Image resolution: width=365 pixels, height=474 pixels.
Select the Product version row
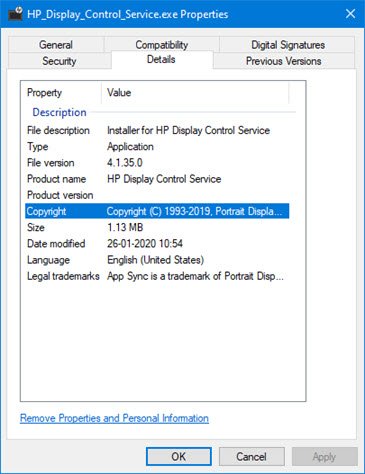(x=157, y=195)
